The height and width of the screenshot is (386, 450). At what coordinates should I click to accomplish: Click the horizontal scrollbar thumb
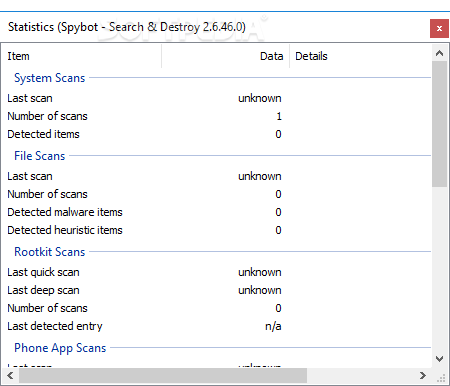[163, 375]
